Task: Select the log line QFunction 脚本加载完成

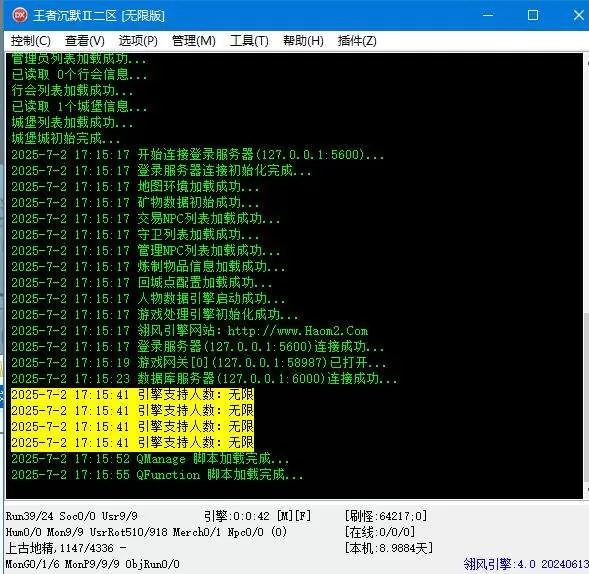Action: (x=157, y=475)
